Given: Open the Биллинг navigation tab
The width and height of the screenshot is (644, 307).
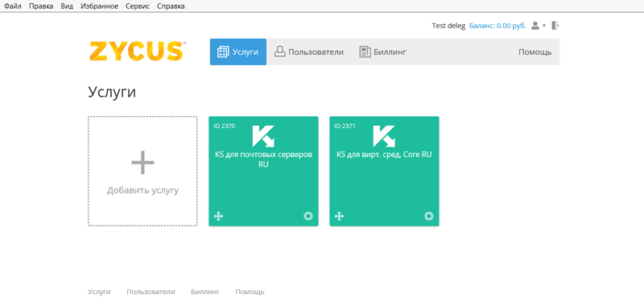Looking at the screenshot, I should pos(383,52).
